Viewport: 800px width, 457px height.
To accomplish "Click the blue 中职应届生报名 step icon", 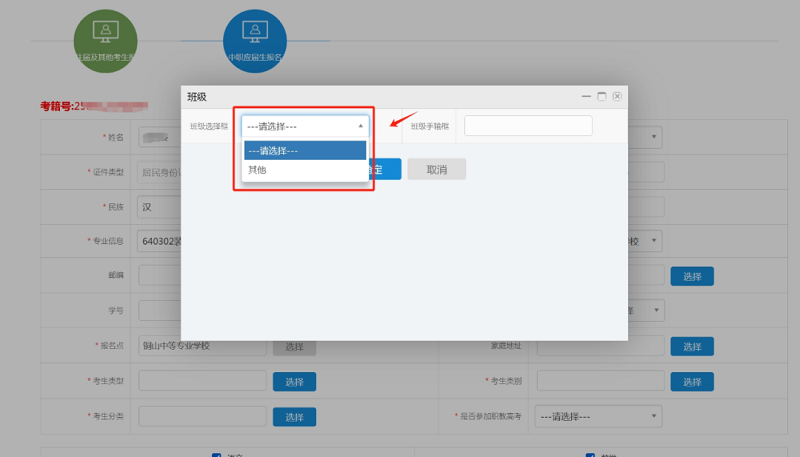I will click(255, 41).
